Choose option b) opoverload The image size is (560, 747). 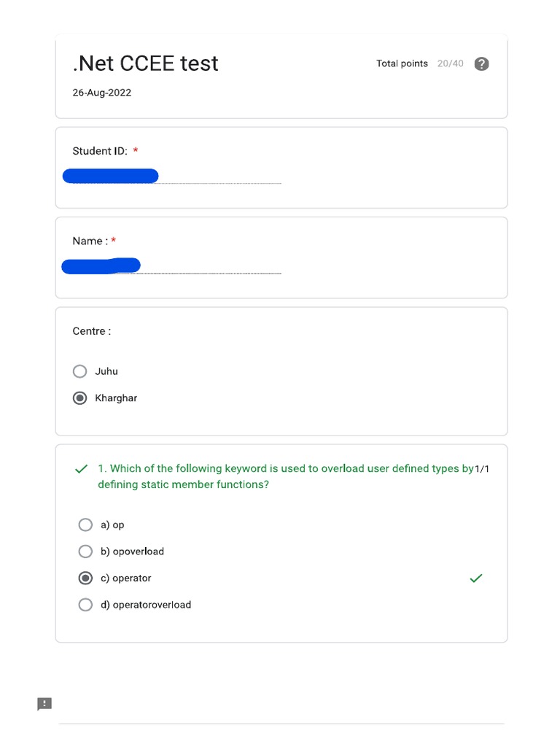[x=85, y=551]
